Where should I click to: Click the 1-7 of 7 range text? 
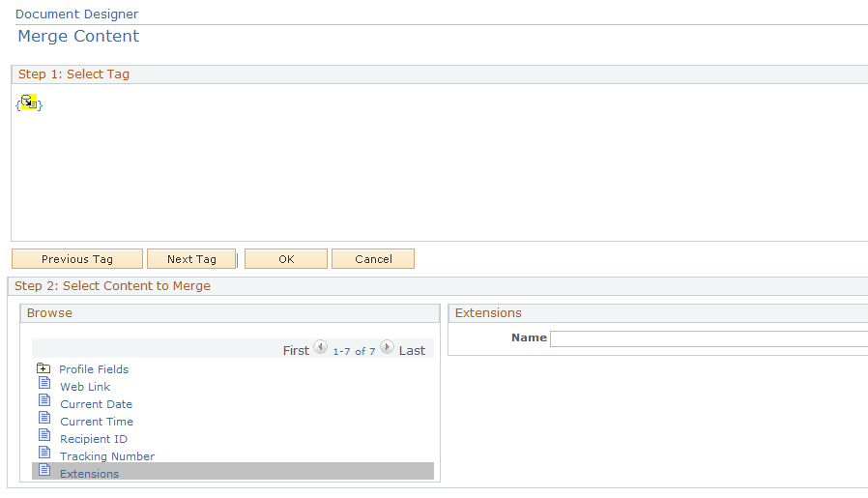point(354,351)
